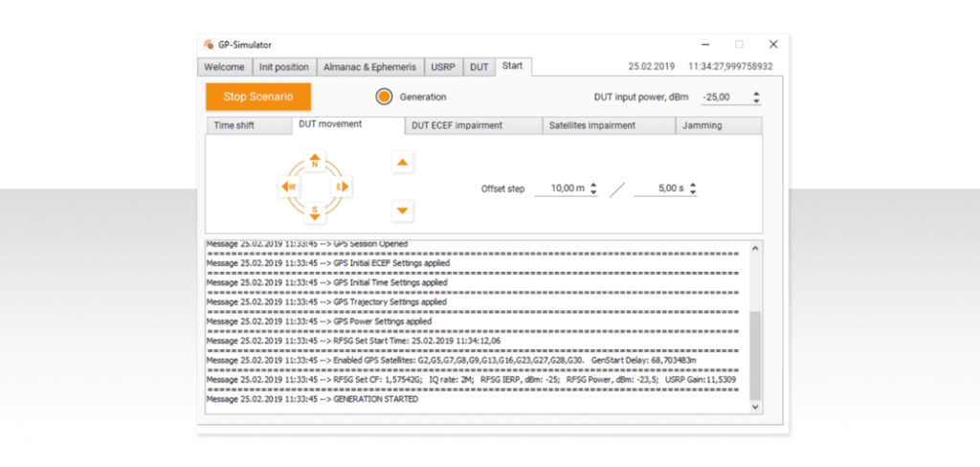Adjust offset step distance stepper arrows
Screen dimensions: 980x467
[x=593, y=189]
